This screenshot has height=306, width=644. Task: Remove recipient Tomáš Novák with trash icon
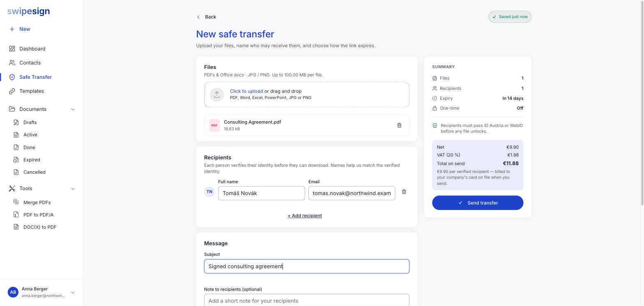[404, 192]
